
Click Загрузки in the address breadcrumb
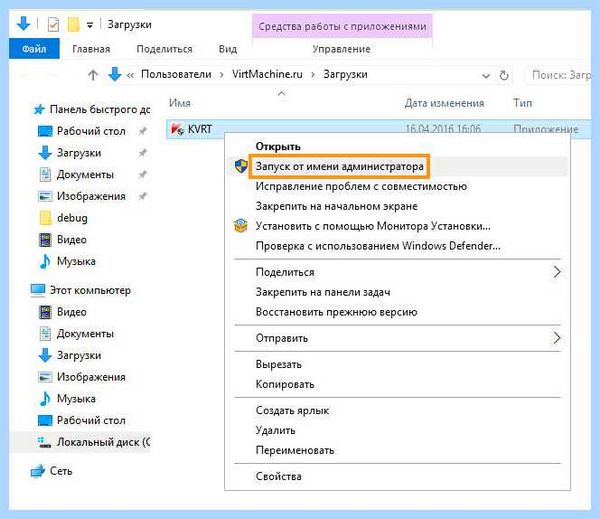pos(345,74)
